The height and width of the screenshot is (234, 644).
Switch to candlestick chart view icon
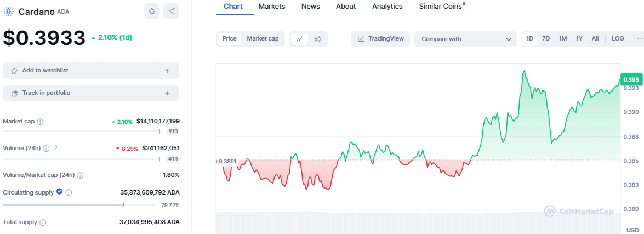tap(317, 39)
